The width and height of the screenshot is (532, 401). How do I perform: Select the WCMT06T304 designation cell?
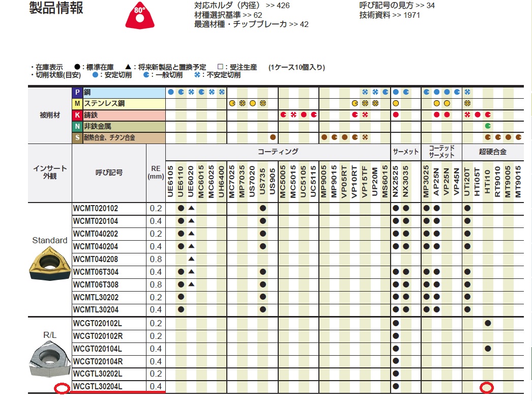coord(109,272)
